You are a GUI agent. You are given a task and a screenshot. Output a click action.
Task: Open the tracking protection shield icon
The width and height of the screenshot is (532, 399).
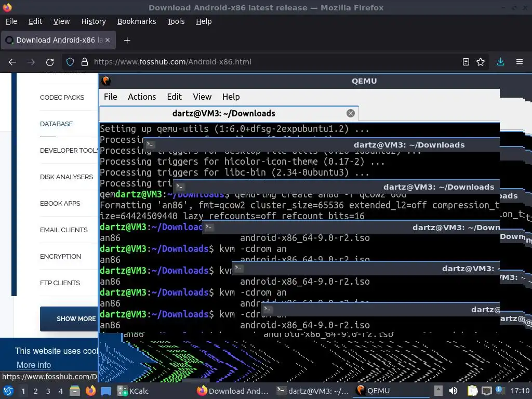(x=70, y=62)
